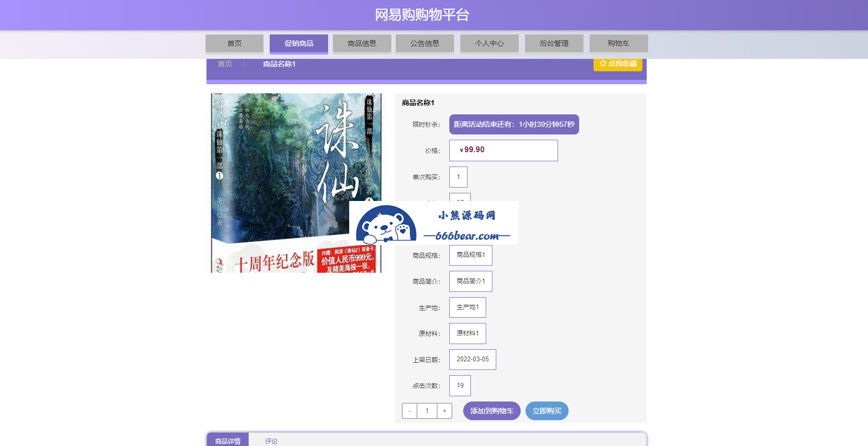Open the 首页 navigation tab
This screenshot has width=868, height=446.
click(234, 44)
